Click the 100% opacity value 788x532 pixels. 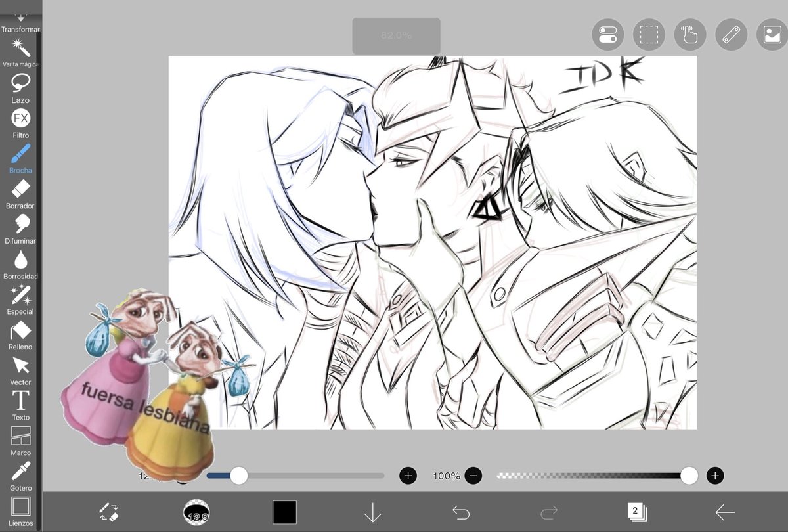coord(447,476)
